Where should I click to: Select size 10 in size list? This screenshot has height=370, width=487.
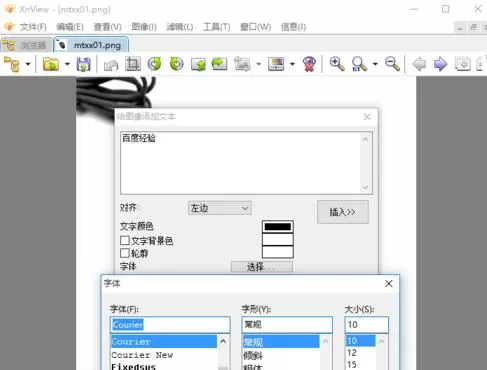tap(360, 341)
